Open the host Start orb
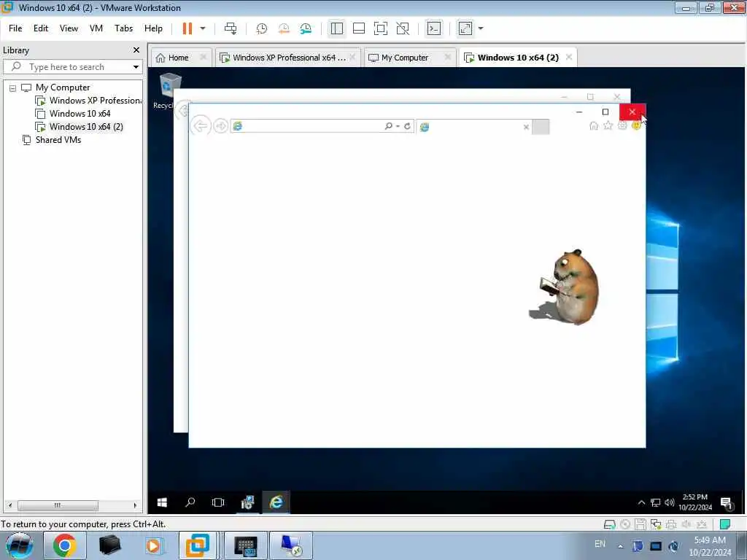 point(20,545)
